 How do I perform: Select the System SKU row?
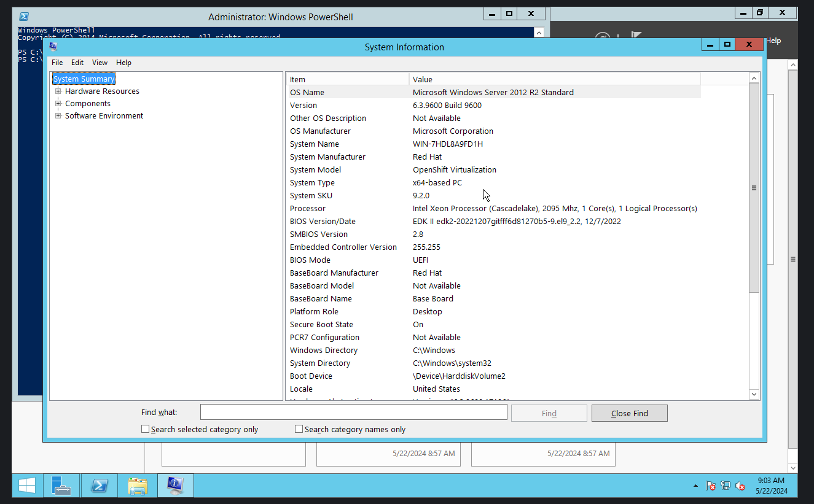(493, 195)
